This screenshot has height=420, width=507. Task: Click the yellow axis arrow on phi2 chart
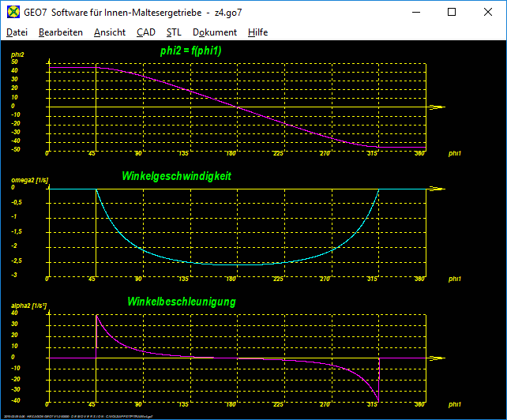[437, 107]
